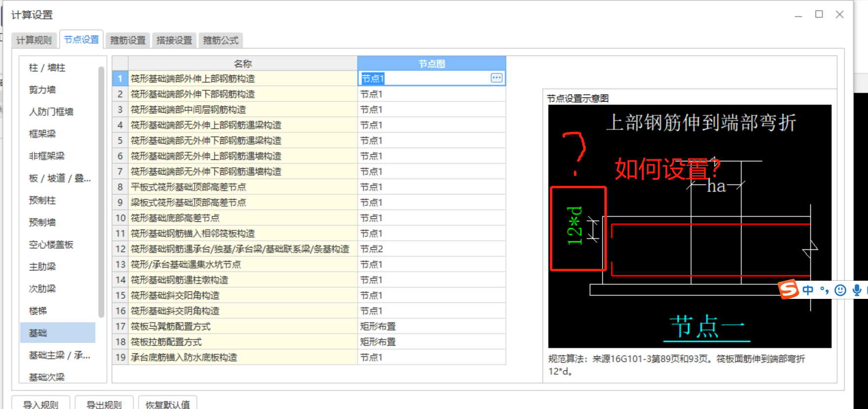Screen dimensions: 868x409
Task: Go to the 搭接设置 tab
Action: click(x=174, y=40)
